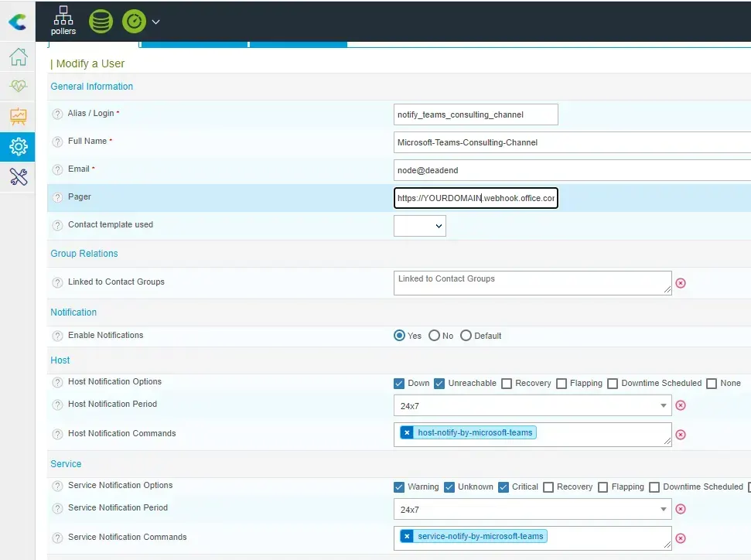751x560 pixels.
Task: Check host Recovery notification option
Action: click(x=507, y=383)
